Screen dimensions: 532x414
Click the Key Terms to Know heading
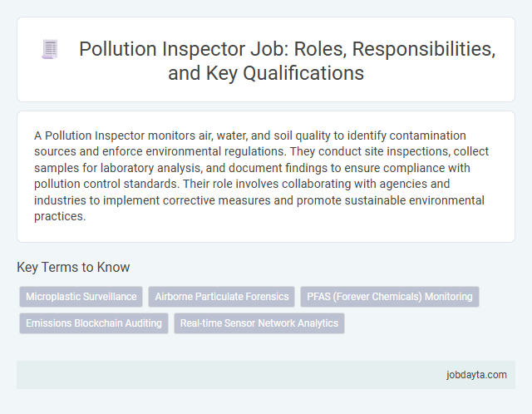[73, 267]
